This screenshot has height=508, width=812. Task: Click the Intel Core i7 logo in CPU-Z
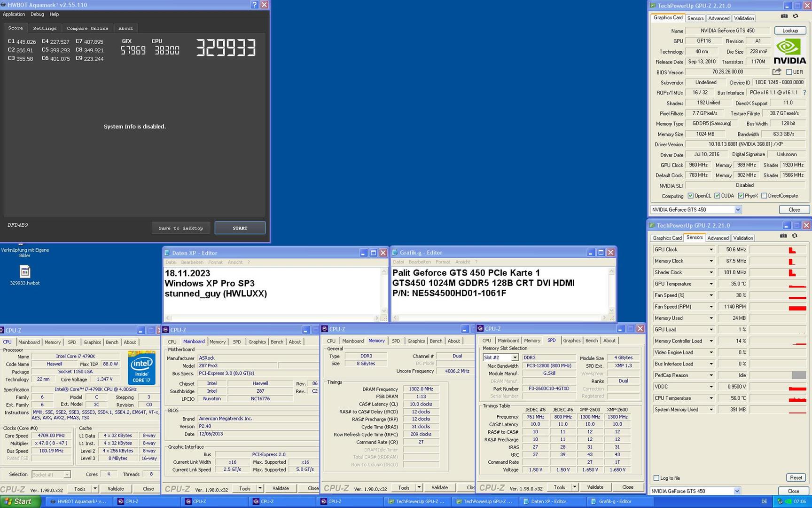141,368
